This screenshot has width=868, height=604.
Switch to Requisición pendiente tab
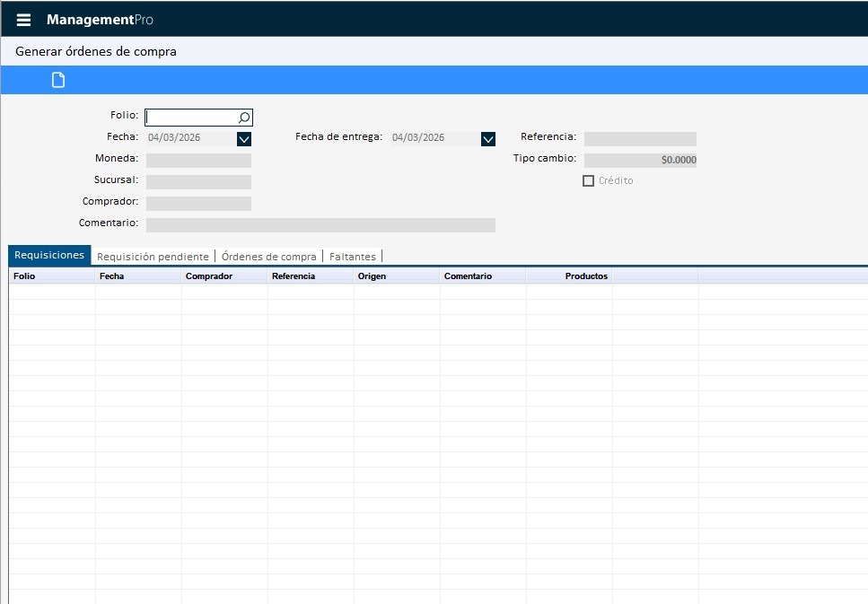pos(153,257)
